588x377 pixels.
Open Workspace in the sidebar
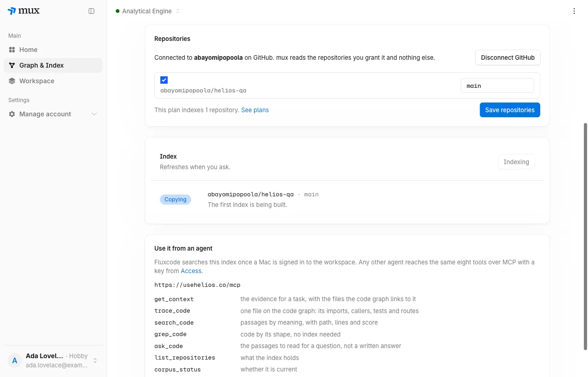click(53, 81)
